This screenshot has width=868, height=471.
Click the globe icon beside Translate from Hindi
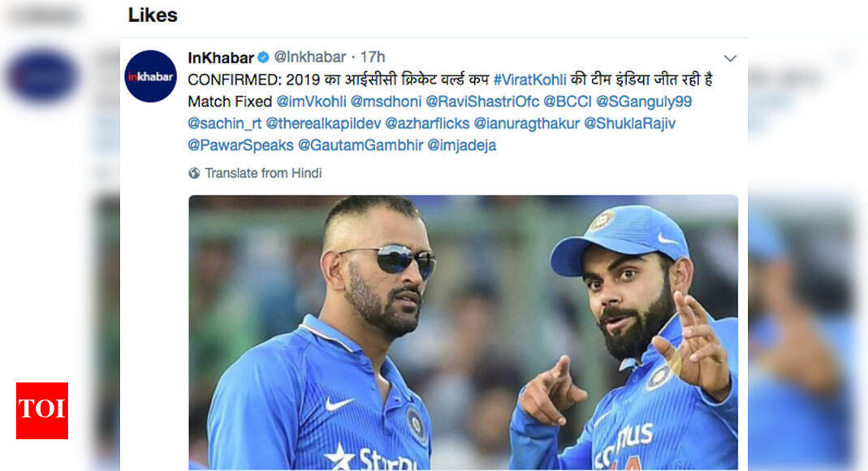(x=194, y=173)
